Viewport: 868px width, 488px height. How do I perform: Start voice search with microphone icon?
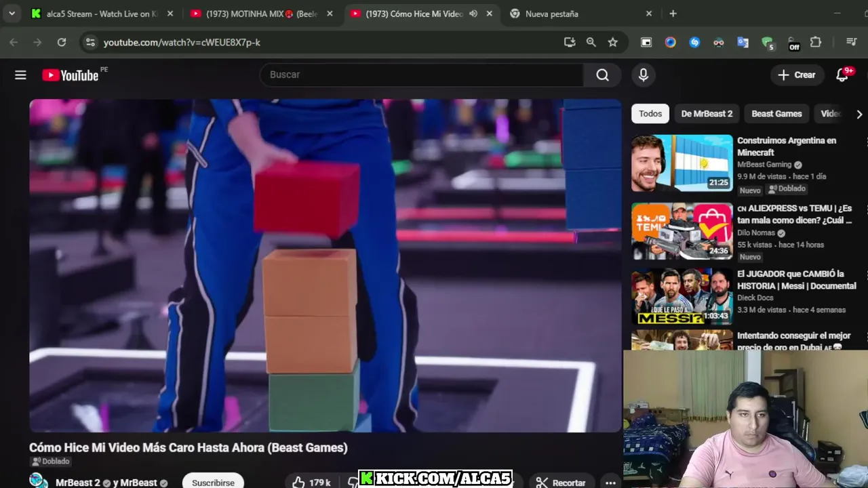pos(644,75)
